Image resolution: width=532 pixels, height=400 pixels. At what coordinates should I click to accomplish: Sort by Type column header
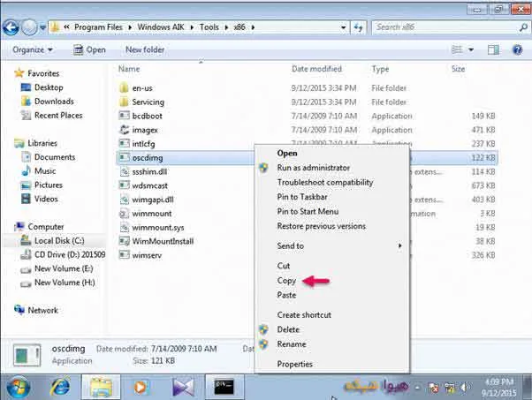point(380,69)
